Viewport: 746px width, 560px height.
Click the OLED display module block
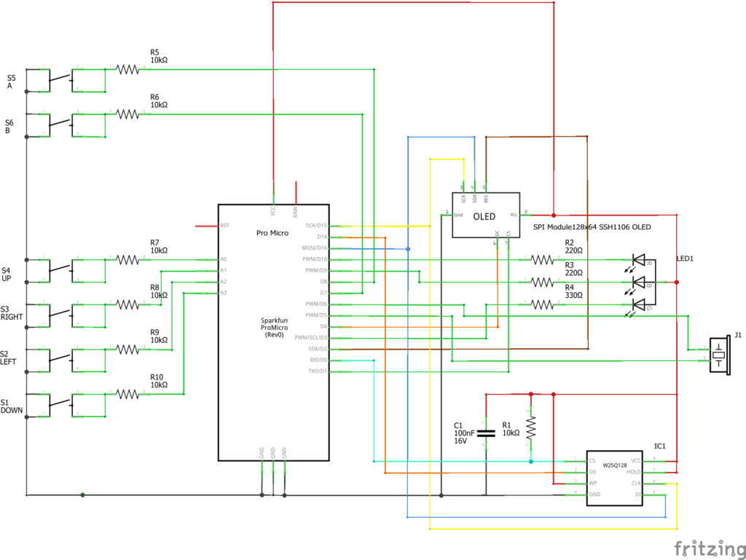486,216
